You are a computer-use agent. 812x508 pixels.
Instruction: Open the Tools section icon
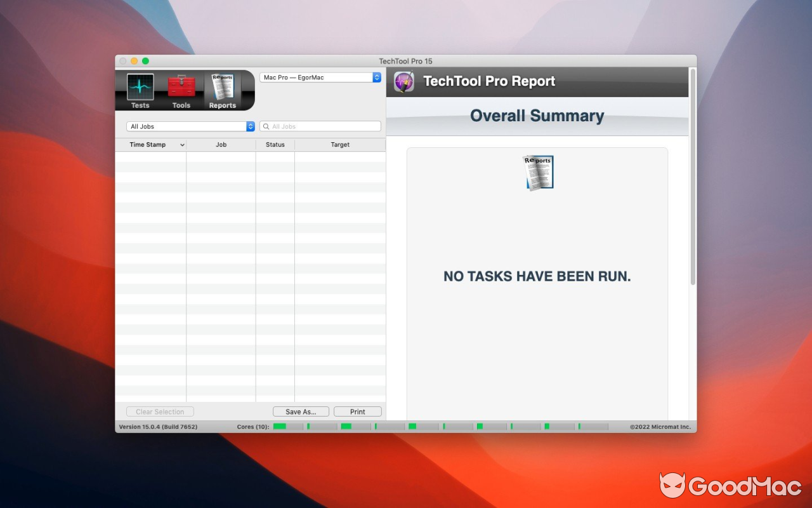point(181,90)
